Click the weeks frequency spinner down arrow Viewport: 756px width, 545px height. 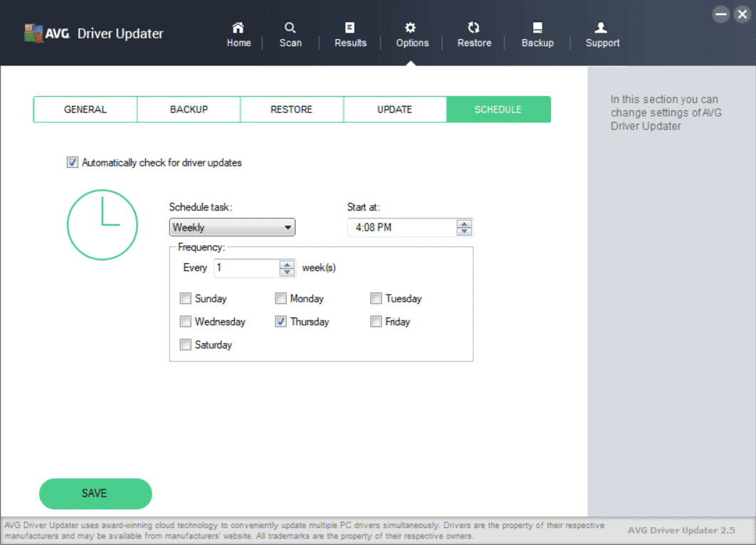286,272
